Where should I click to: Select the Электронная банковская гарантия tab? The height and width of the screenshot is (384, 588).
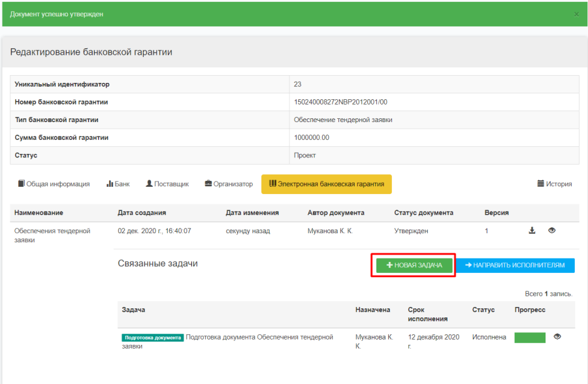click(x=326, y=184)
